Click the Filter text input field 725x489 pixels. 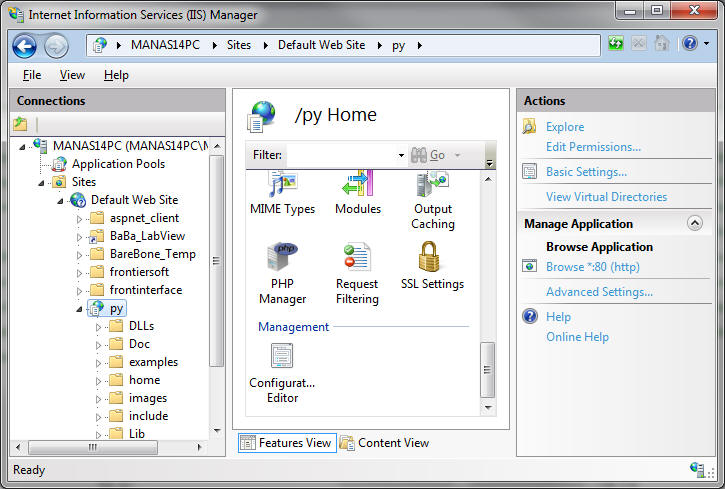[341, 155]
